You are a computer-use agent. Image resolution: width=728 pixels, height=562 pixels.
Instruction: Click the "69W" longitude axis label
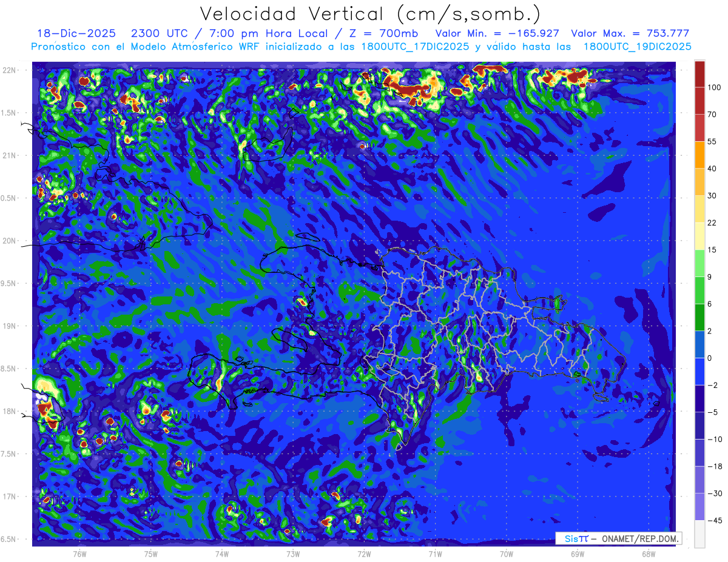tap(578, 553)
